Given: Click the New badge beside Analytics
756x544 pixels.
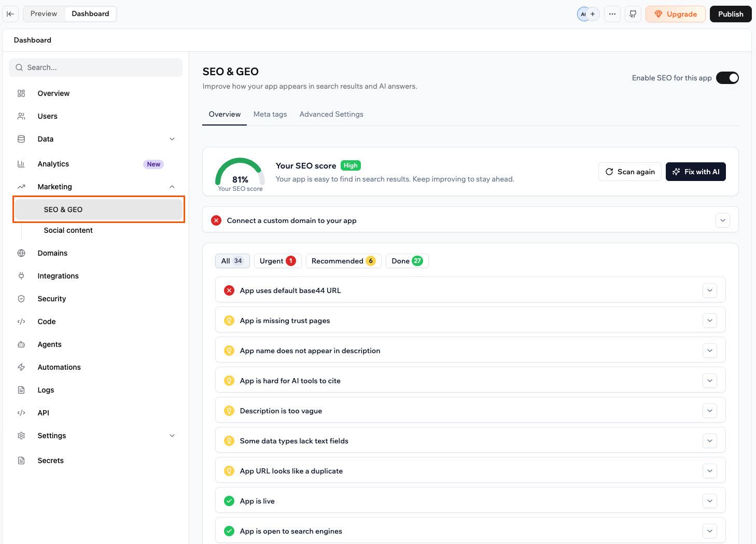Looking at the screenshot, I should tap(153, 164).
